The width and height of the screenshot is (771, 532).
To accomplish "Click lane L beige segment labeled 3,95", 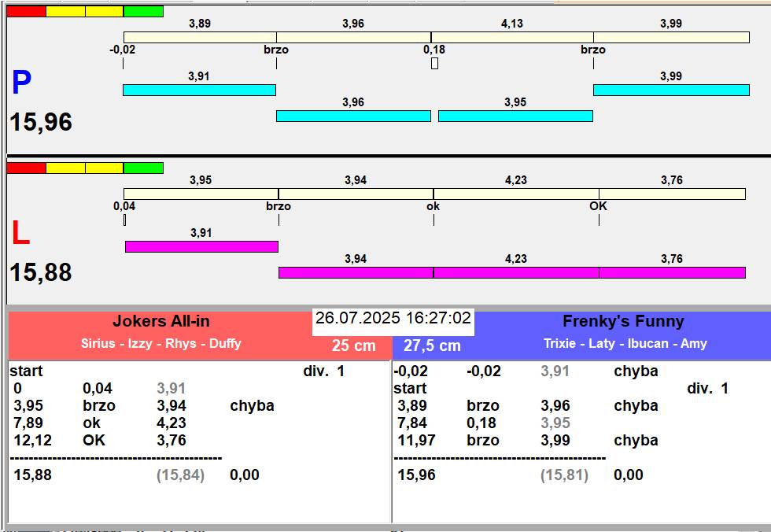I will coord(201,194).
